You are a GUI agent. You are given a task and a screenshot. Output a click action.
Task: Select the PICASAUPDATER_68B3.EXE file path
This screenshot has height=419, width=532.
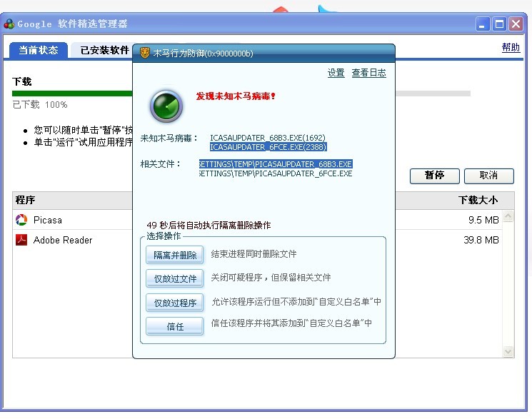276,164
